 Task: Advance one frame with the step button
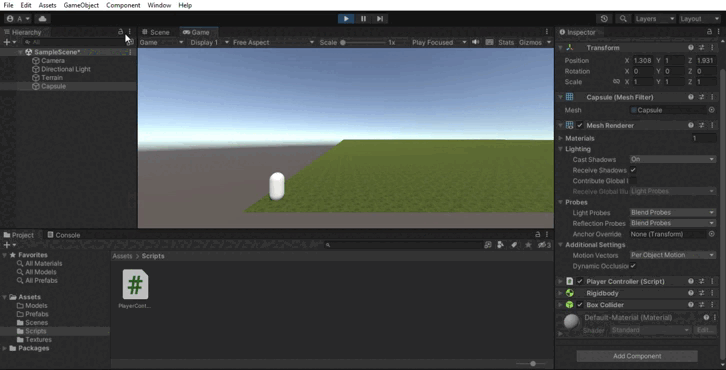tap(380, 19)
